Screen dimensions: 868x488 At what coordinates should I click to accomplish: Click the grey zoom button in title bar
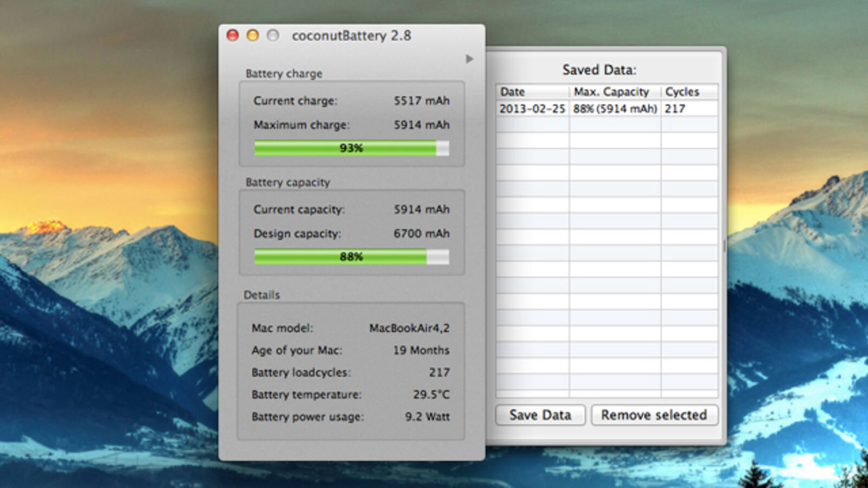tap(273, 35)
